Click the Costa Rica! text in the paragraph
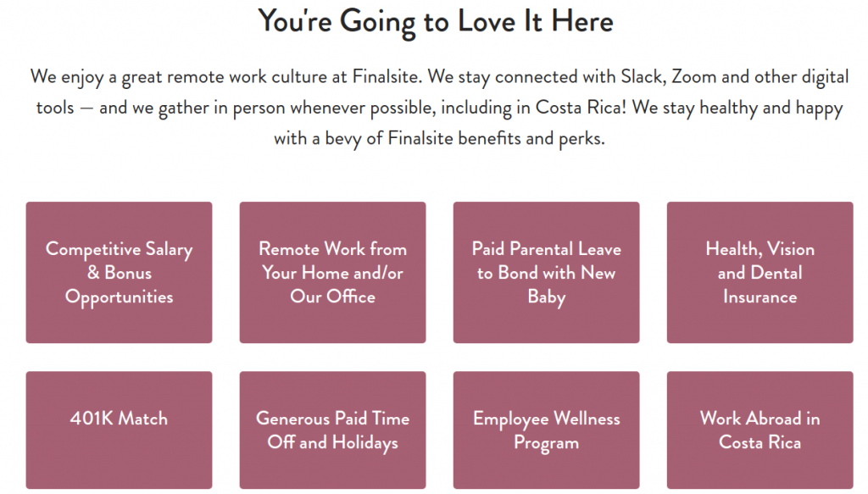868x494 pixels. click(581, 108)
